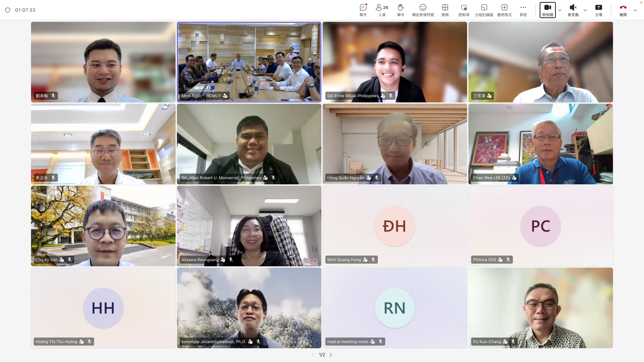Show the 26 participants list
This screenshot has height=362, width=644.
click(x=382, y=10)
